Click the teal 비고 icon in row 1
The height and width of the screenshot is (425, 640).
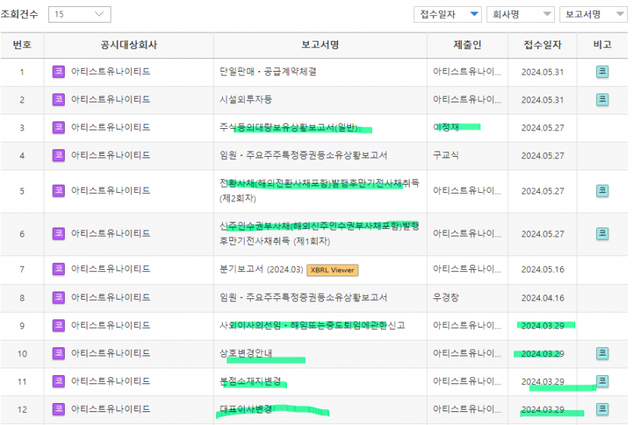pos(602,72)
